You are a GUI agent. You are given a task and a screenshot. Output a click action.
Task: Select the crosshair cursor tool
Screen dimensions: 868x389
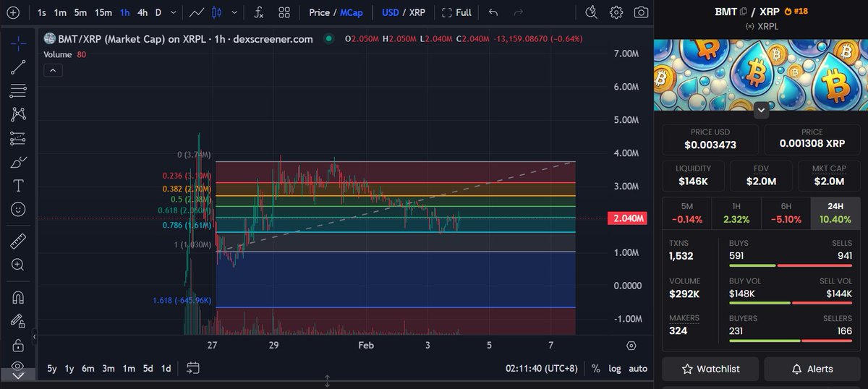19,43
